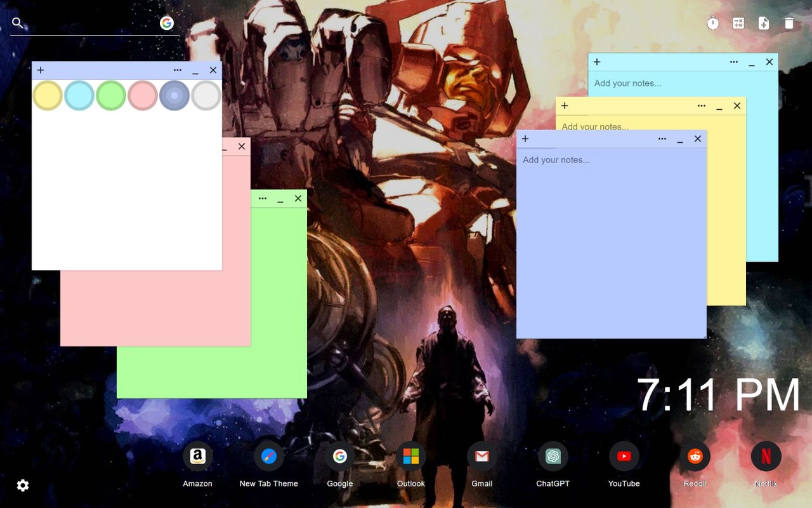812x508 pixels.
Task: Focus the search text field
Action: pyautogui.click(x=92, y=23)
